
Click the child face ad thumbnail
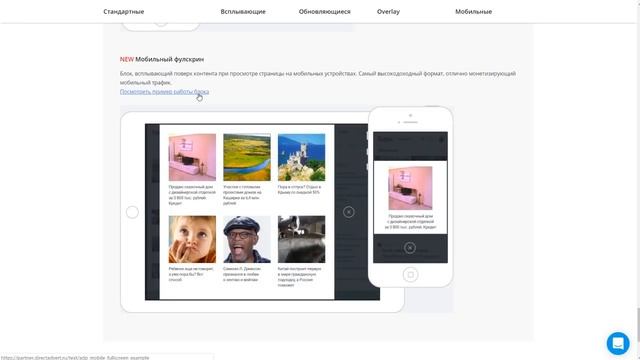pos(192,239)
